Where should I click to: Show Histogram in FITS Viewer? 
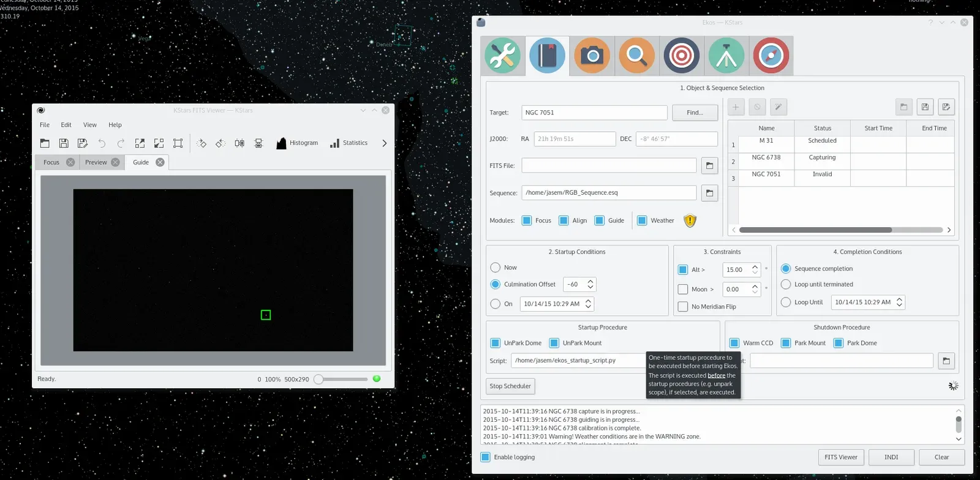[x=297, y=143]
